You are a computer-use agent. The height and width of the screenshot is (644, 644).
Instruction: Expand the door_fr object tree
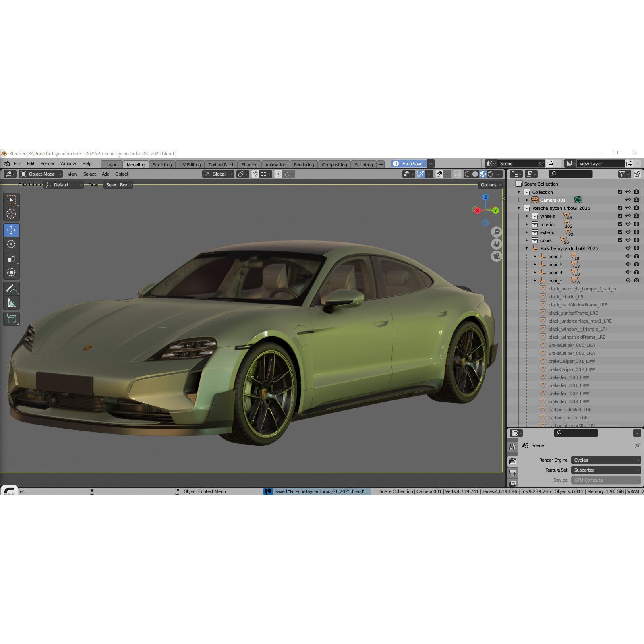534,265
